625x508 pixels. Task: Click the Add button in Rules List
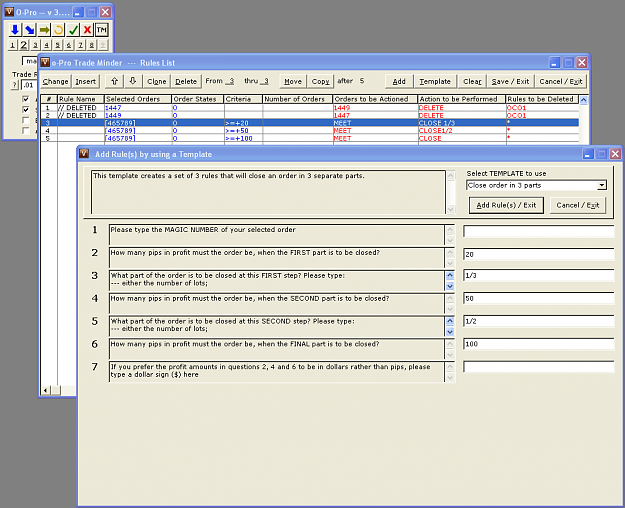coord(399,81)
